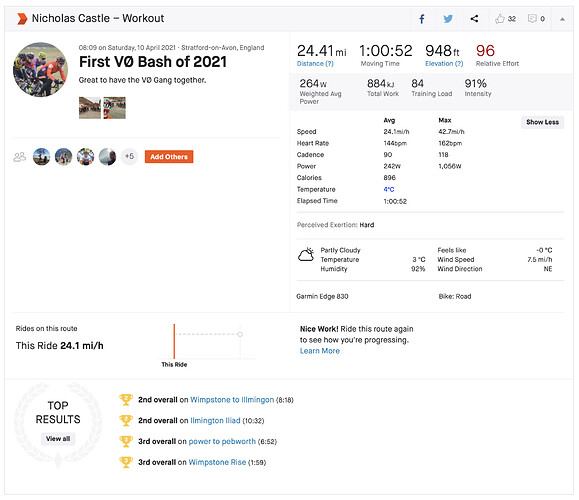
Task: Show the +5 additional athletes
Action: [129, 156]
